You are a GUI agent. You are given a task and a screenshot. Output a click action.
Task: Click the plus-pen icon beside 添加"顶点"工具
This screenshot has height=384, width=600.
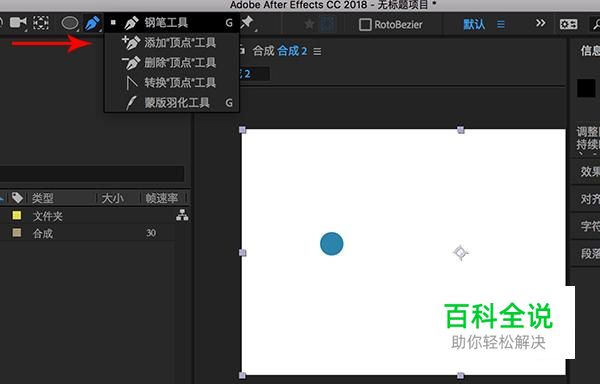(131, 42)
